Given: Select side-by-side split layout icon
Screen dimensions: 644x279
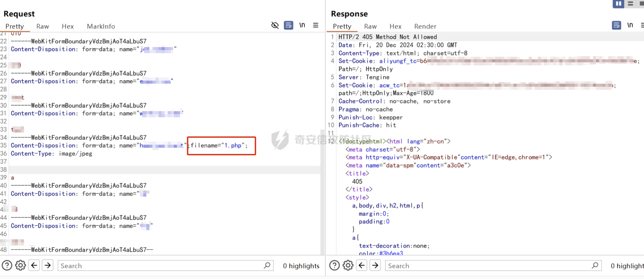Looking at the screenshot, I should (618, 4).
